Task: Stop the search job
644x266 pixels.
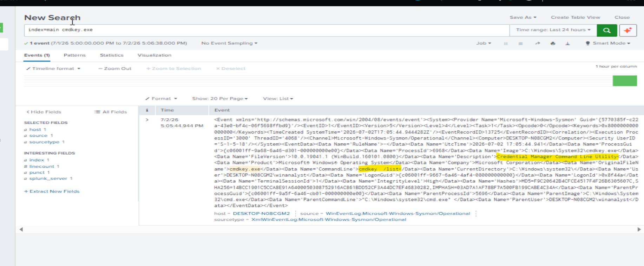Action: (x=521, y=43)
